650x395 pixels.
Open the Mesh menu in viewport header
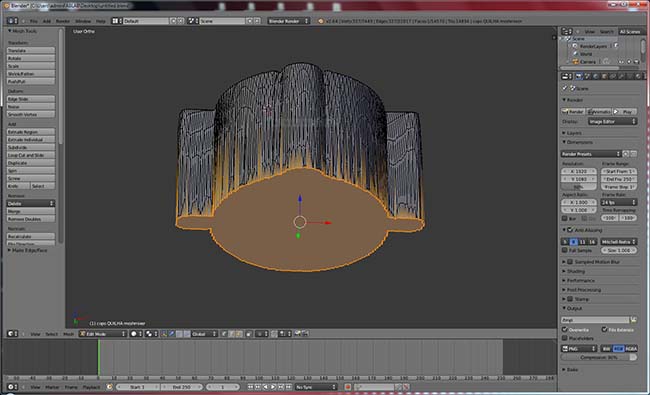(x=68, y=334)
